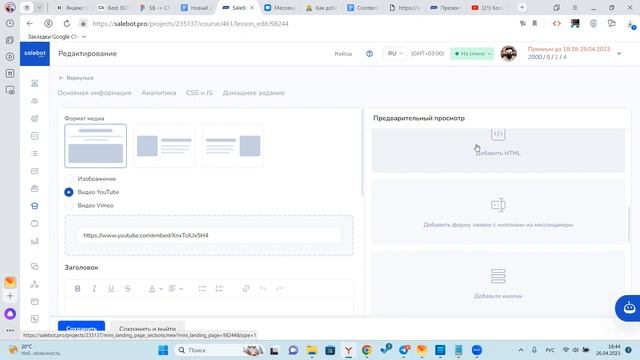Open Кейсы link in the header
The width and height of the screenshot is (640, 360).
[x=343, y=53]
